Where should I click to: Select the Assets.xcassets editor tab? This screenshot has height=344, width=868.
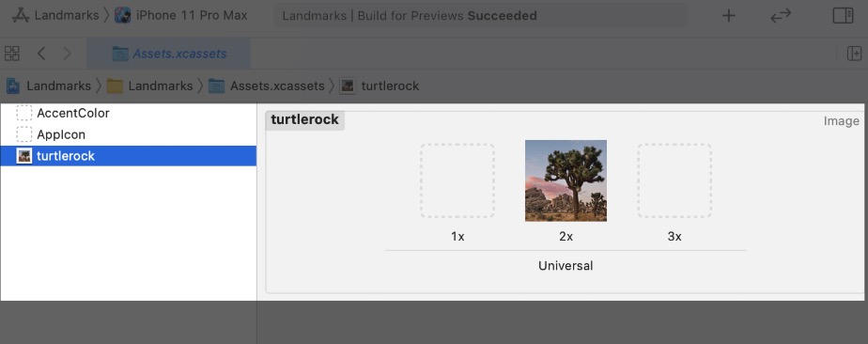(169, 54)
